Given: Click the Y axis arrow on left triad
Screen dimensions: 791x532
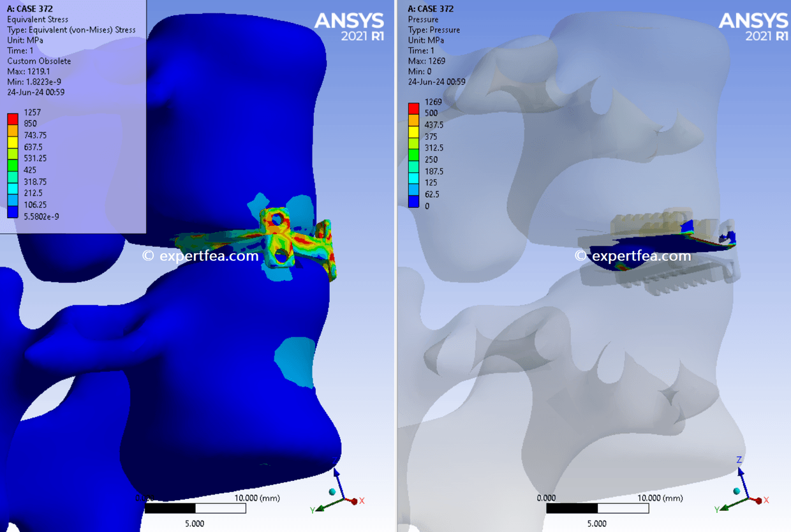Looking at the screenshot, I should (x=321, y=509).
